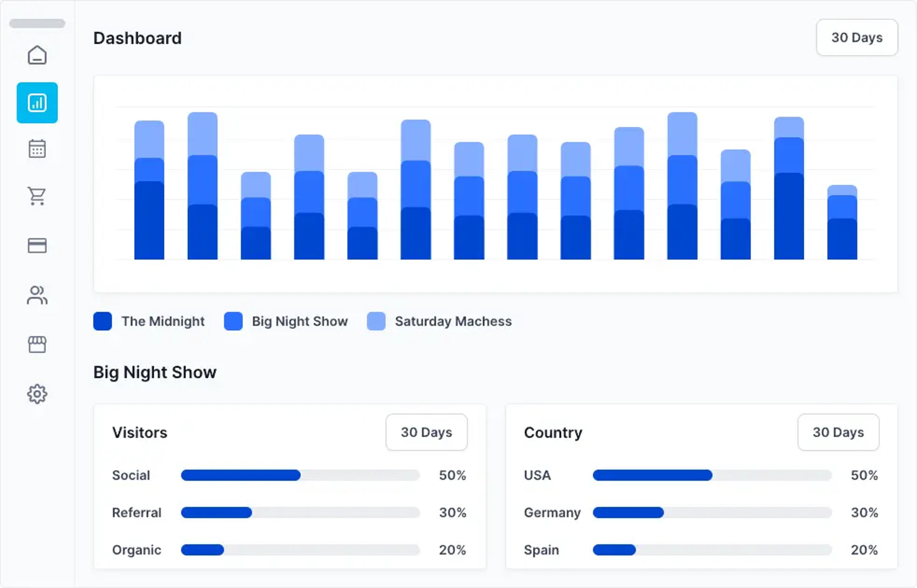The height and width of the screenshot is (588, 917).
Task: Click the Big Night Show section heading
Action: pos(155,372)
